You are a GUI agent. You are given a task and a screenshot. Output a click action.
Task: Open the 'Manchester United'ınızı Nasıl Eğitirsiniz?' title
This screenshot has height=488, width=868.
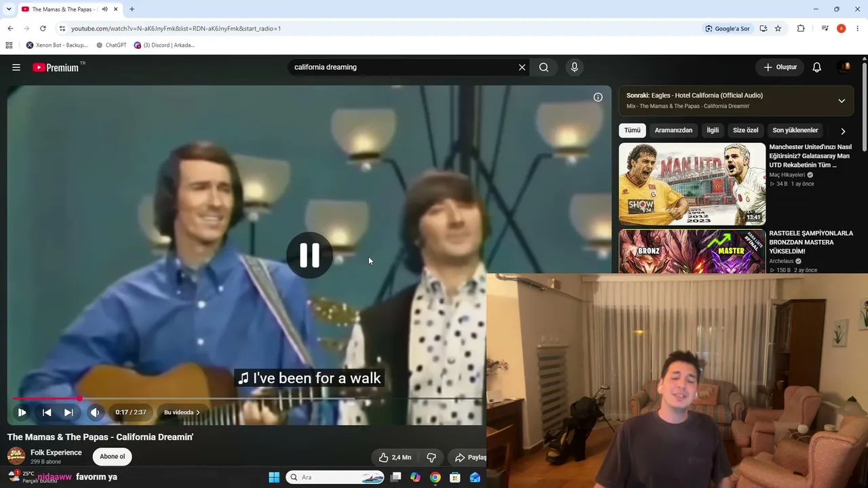pyautogui.click(x=811, y=156)
